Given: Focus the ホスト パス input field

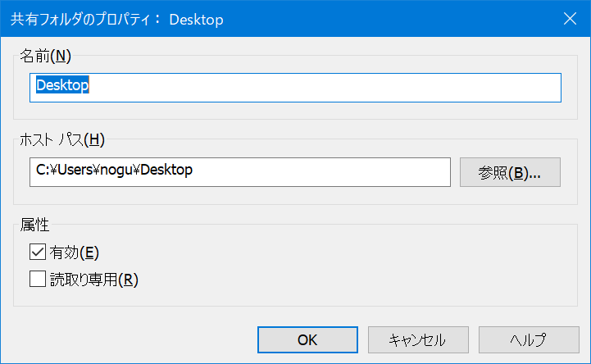Looking at the screenshot, I should (240, 172).
